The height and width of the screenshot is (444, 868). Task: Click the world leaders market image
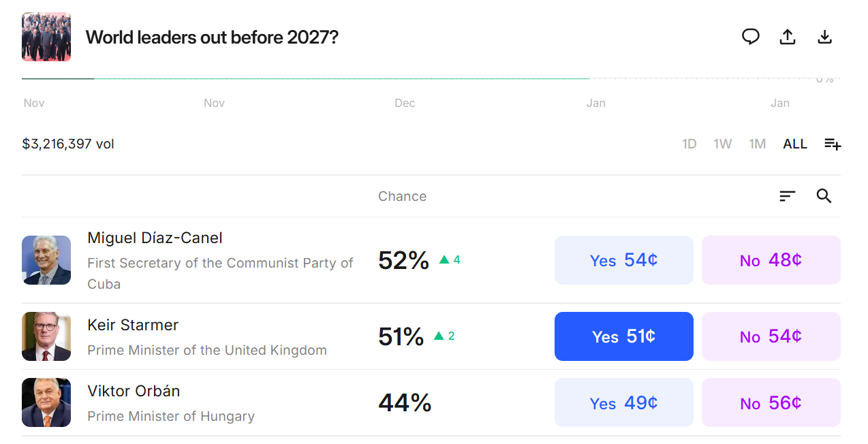(x=46, y=37)
